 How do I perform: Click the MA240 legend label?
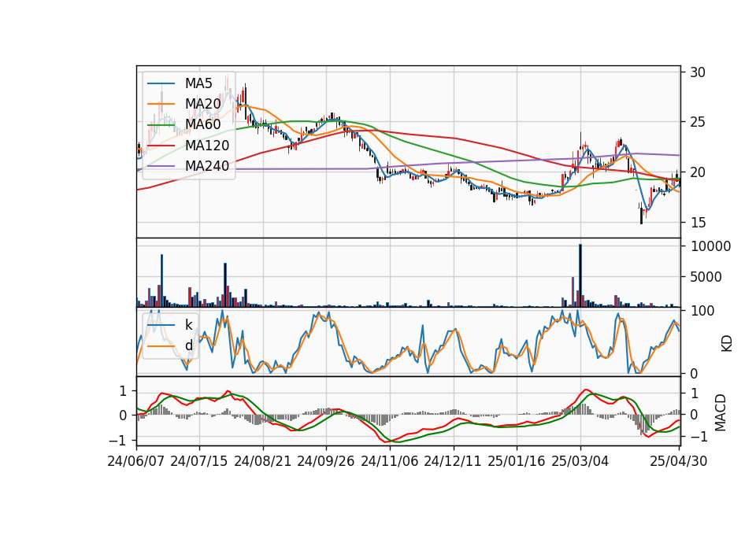207,166
